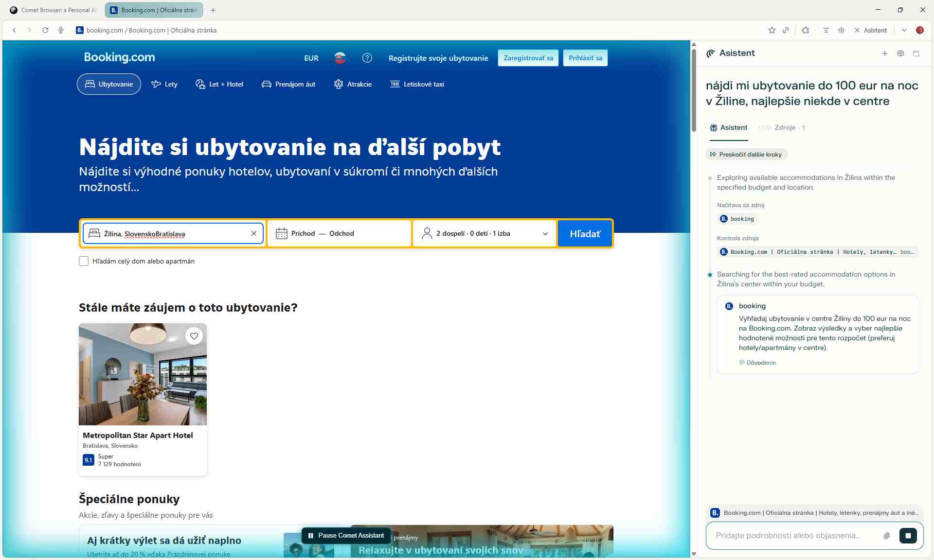Clear the destination field with X icon

click(253, 234)
